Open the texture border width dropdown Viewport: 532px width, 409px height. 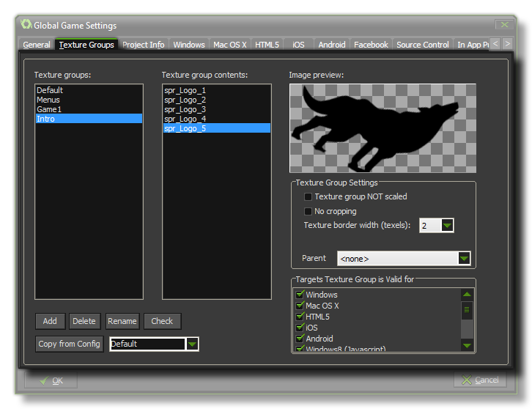pyautogui.click(x=447, y=226)
